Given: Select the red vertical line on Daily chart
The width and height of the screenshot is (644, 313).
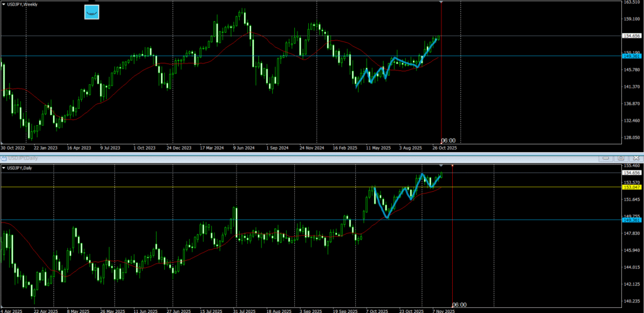Looking at the screenshot, I should pyautogui.click(x=453, y=251).
